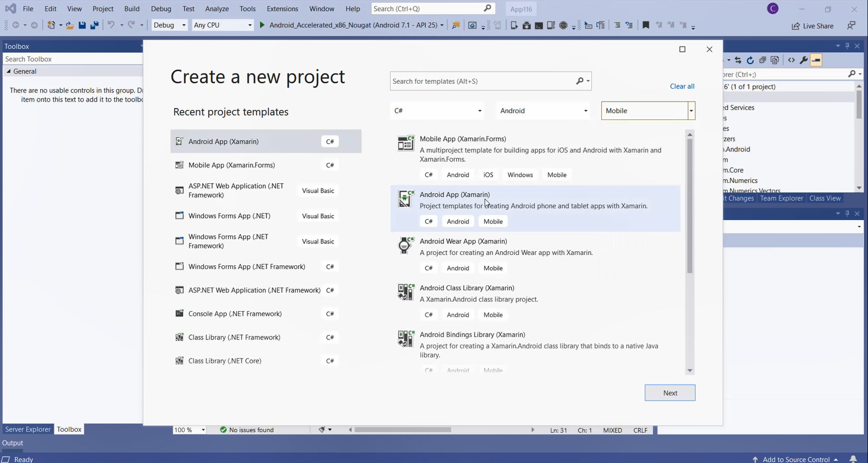
Task: Open the Android platform filter dropdown
Action: pyautogui.click(x=544, y=111)
